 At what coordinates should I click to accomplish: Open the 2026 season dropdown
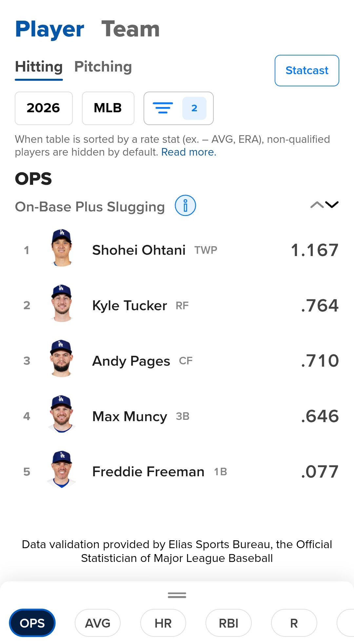pyautogui.click(x=44, y=108)
